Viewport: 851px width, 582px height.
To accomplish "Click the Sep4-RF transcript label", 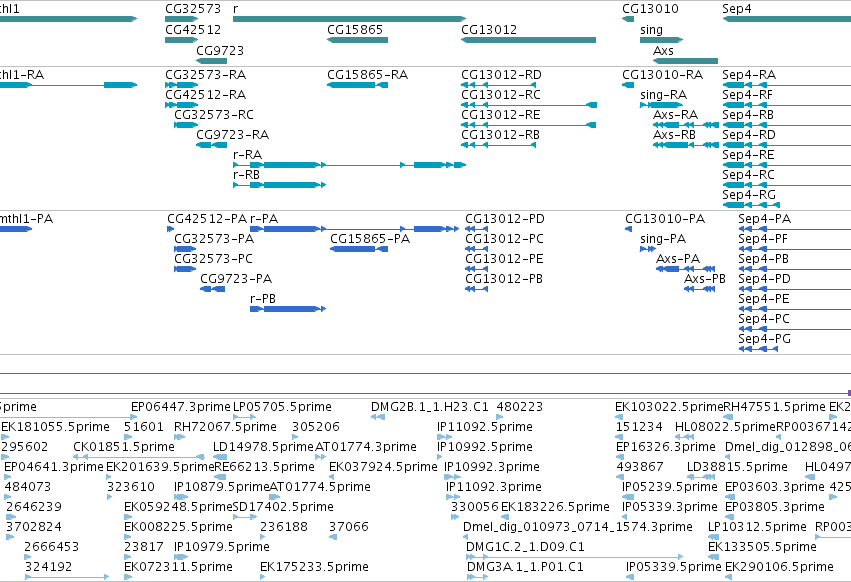I will coord(747,95).
